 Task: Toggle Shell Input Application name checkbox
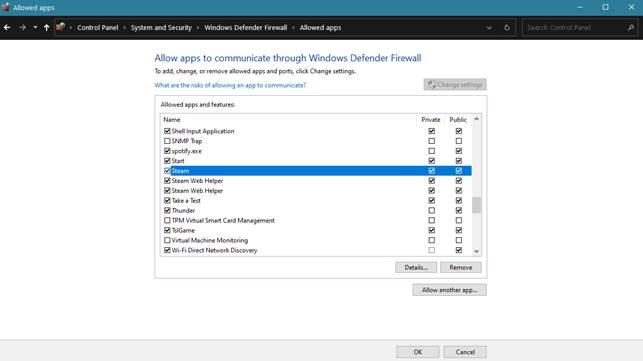[167, 131]
